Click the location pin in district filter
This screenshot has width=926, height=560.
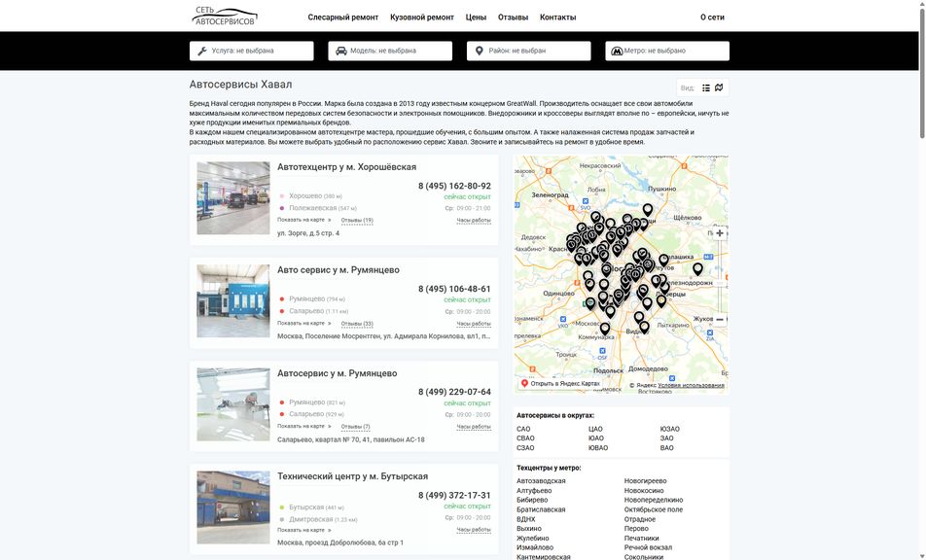(479, 51)
